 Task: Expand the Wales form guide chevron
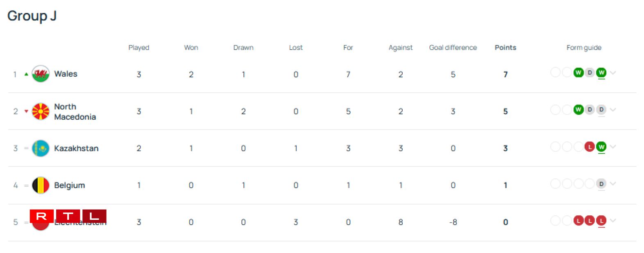(613, 73)
